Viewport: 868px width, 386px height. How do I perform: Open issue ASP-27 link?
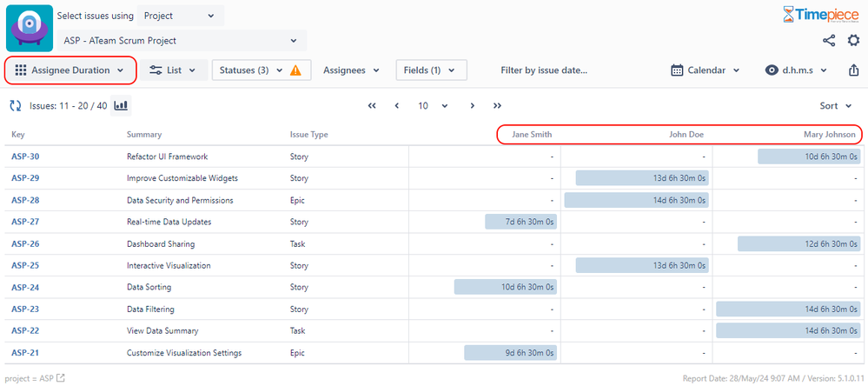[x=25, y=222]
